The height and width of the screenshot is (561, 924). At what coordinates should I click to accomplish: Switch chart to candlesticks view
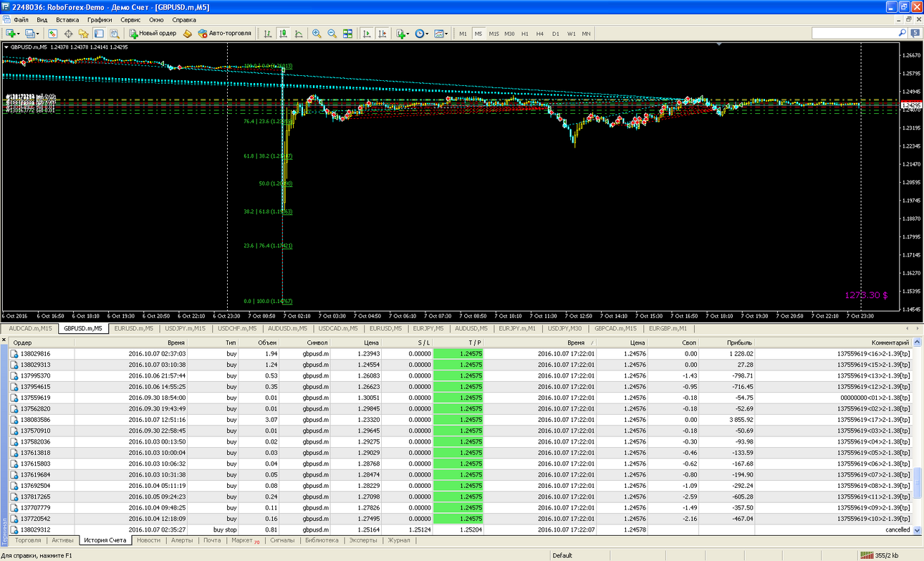coord(283,34)
